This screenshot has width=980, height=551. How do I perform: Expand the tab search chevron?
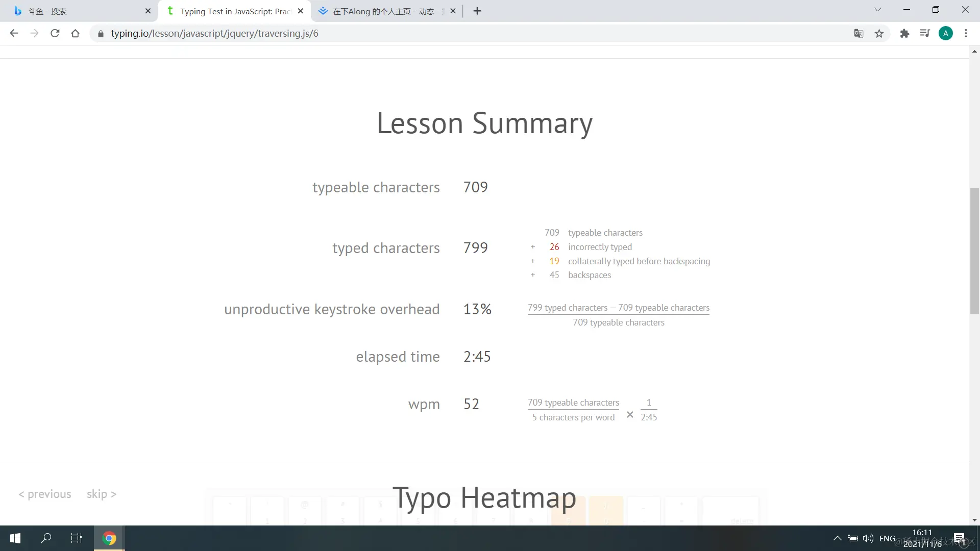pos(877,10)
